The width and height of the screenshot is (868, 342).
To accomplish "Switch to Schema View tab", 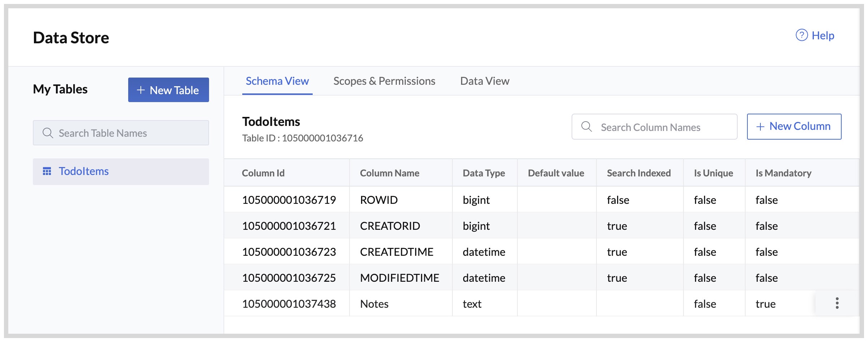I will pos(277,81).
